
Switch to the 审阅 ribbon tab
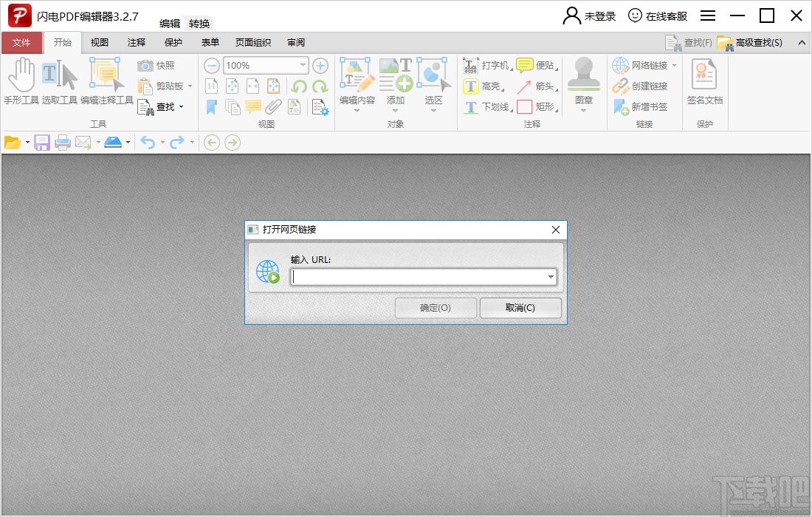(x=296, y=43)
